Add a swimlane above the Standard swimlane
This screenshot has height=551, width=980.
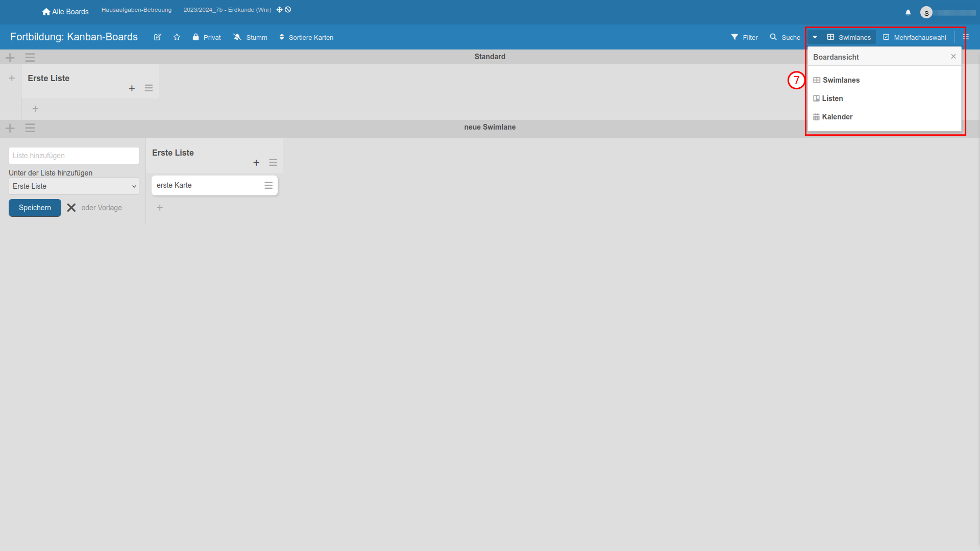click(x=10, y=57)
